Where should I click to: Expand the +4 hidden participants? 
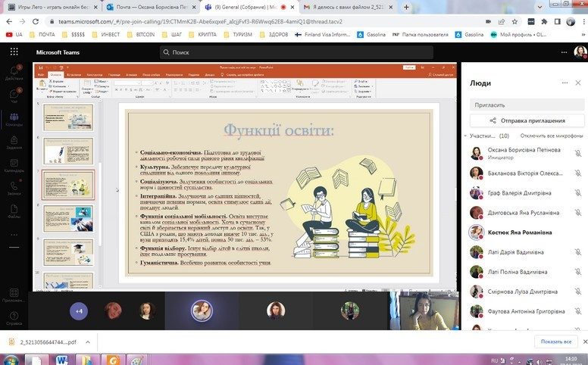(x=79, y=310)
